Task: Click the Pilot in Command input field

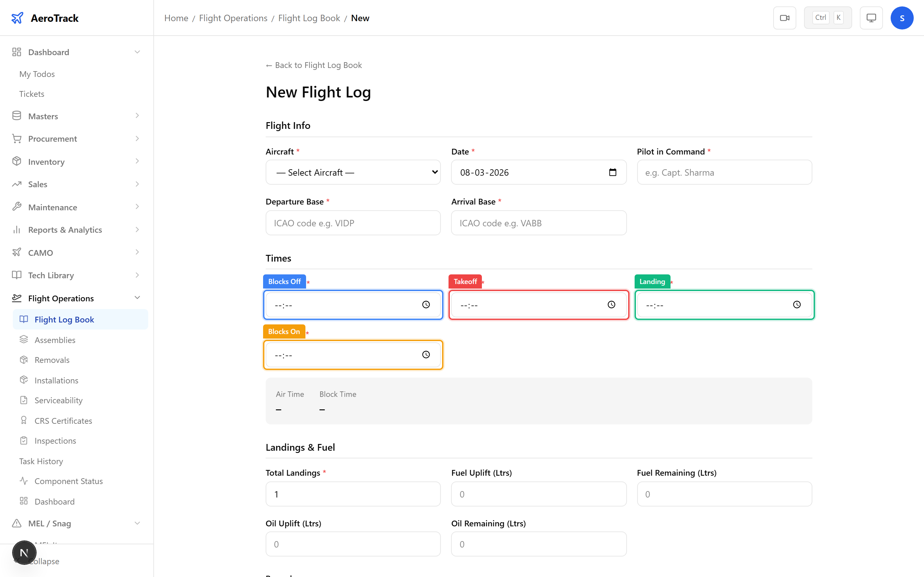Action: [724, 172]
